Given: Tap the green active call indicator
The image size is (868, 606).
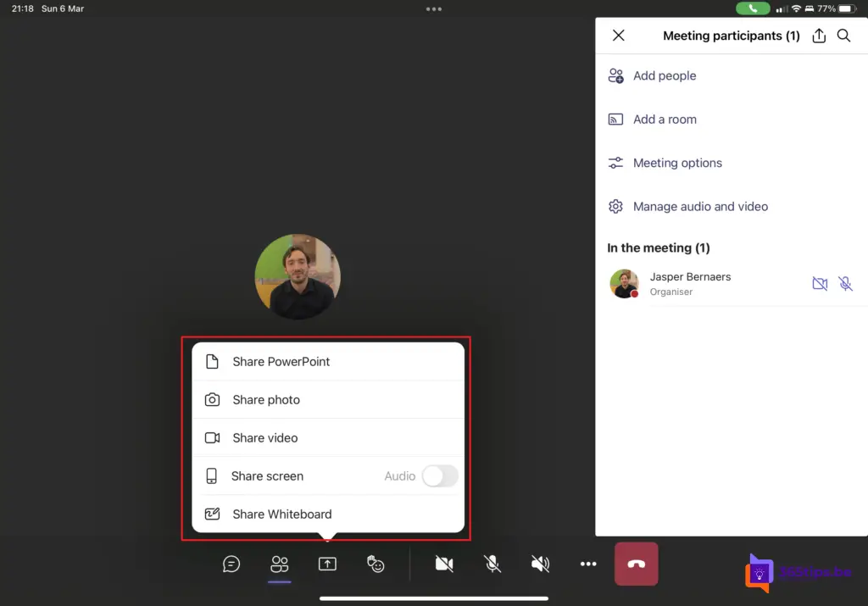Looking at the screenshot, I should point(753,8).
